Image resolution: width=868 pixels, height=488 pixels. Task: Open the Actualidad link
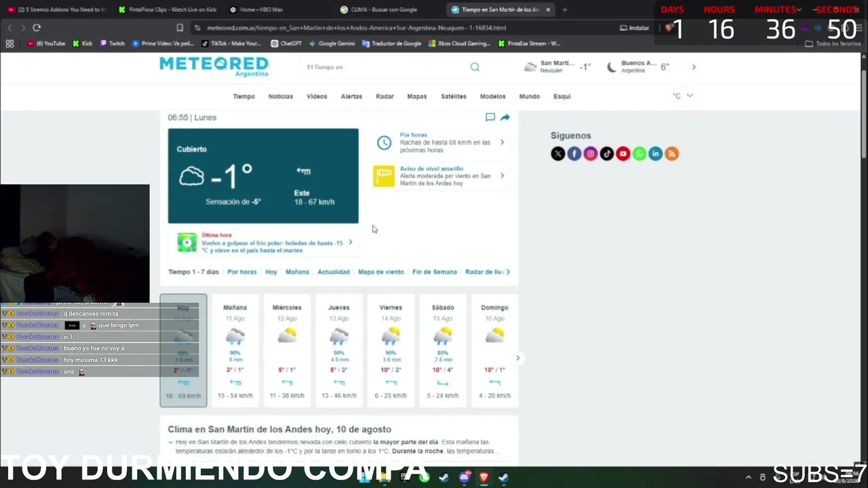point(334,272)
